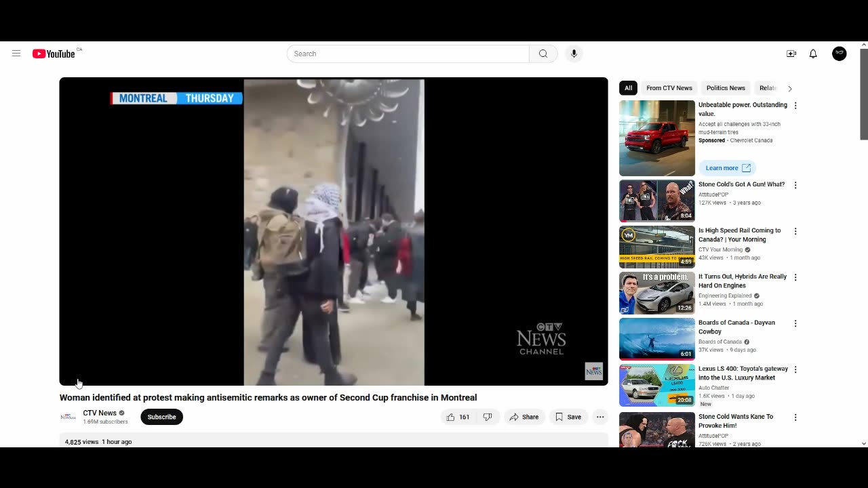
Task: Go to YouTube home via logo
Action: (x=54, y=54)
